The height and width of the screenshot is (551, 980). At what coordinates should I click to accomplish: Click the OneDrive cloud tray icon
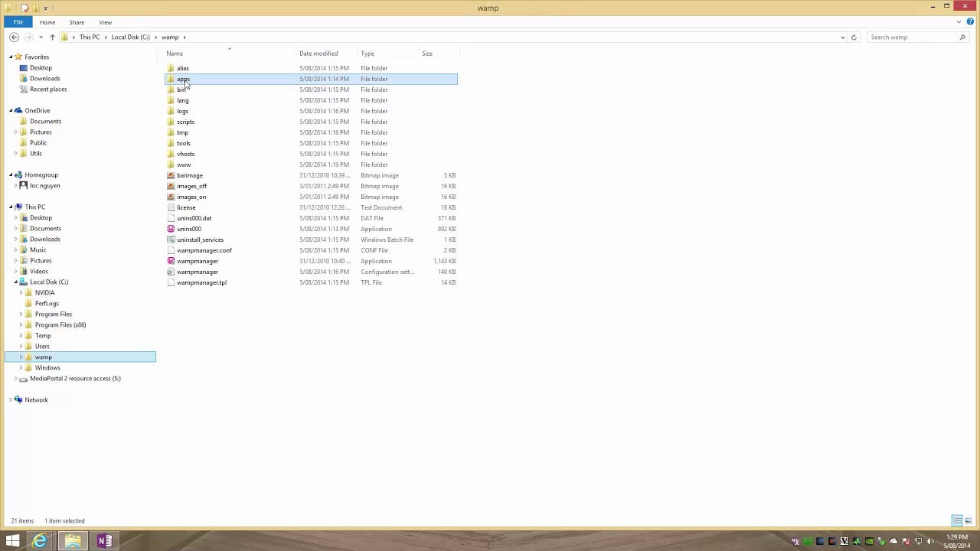[x=893, y=542]
